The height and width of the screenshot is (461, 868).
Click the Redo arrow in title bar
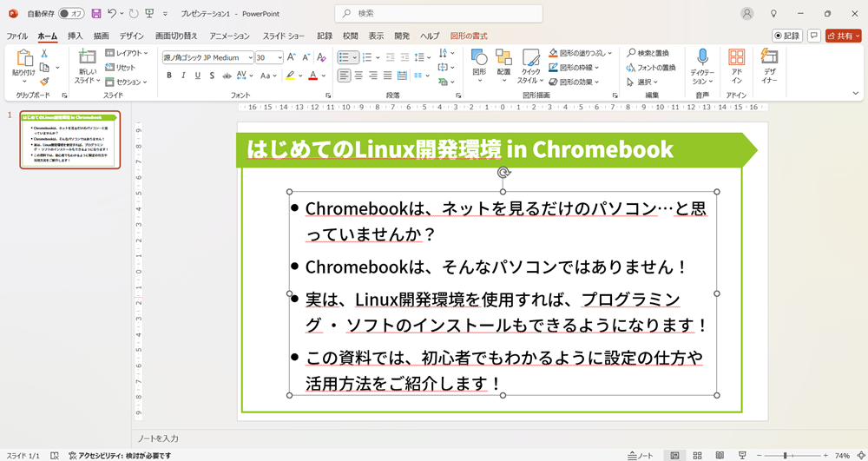[134, 13]
